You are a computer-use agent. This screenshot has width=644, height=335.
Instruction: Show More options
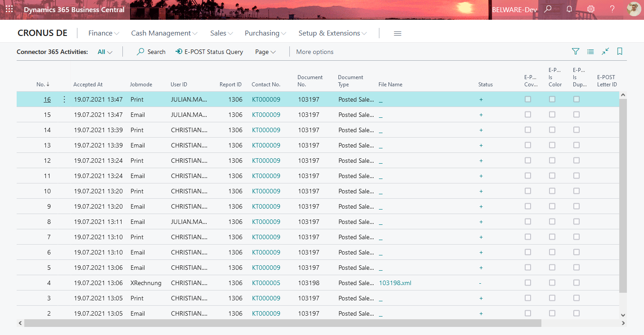[x=315, y=52]
